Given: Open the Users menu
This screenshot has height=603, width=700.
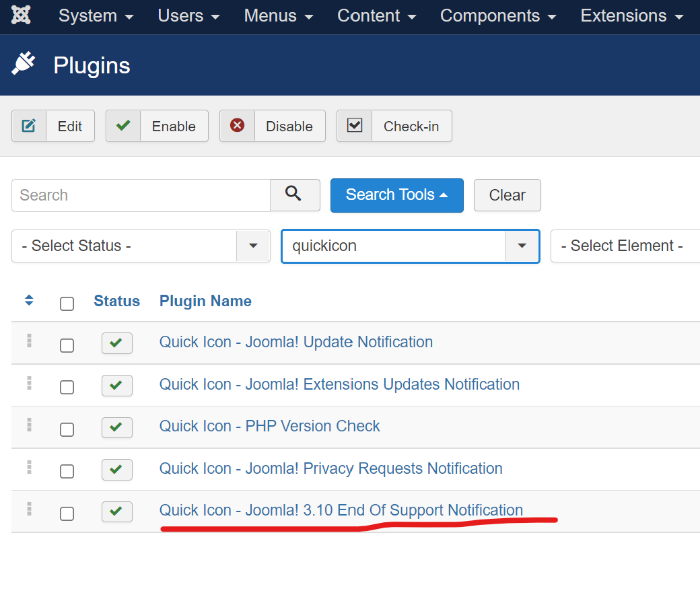Looking at the screenshot, I should point(188,16).
